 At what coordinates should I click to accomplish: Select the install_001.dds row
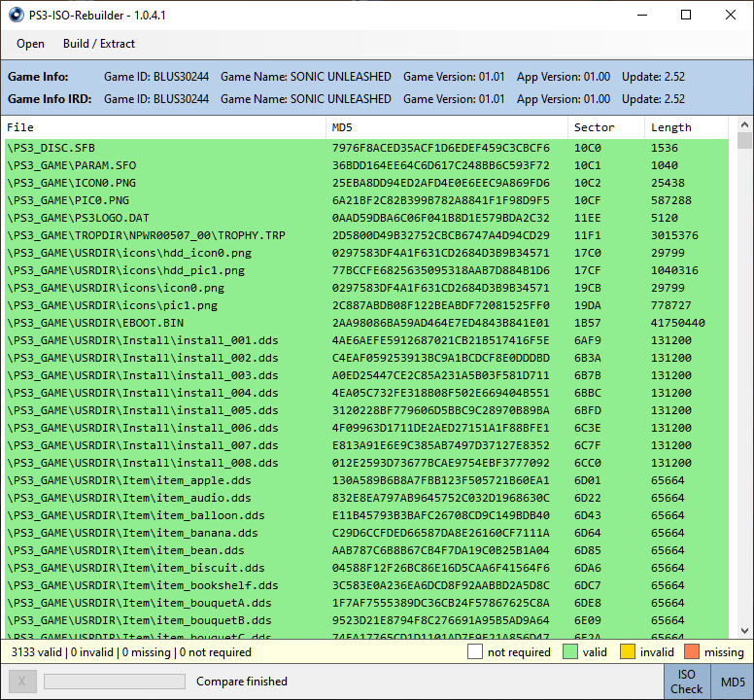366,340
